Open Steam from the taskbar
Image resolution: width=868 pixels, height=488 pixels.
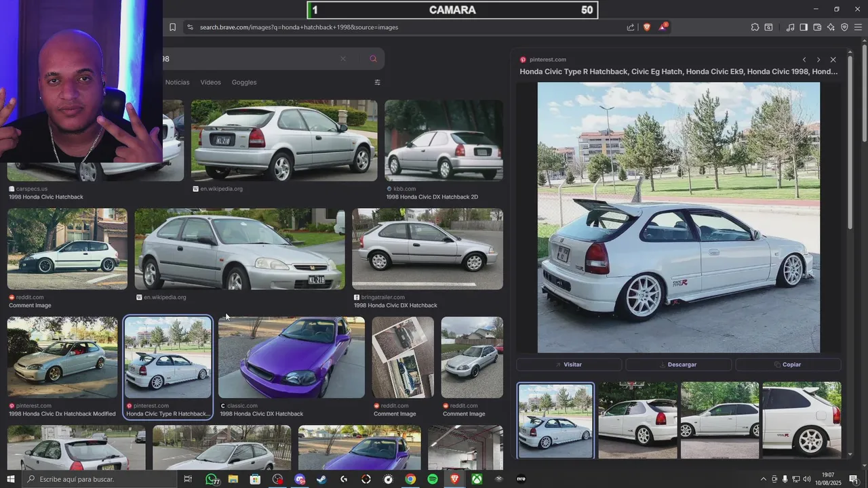pyautogui.click(x=321, y=479)
